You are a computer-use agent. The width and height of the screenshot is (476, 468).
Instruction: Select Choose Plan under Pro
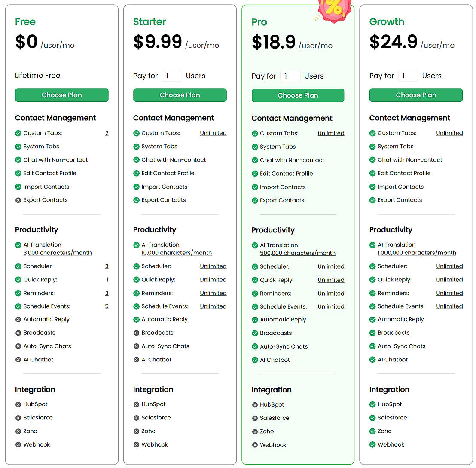point(298,95)
